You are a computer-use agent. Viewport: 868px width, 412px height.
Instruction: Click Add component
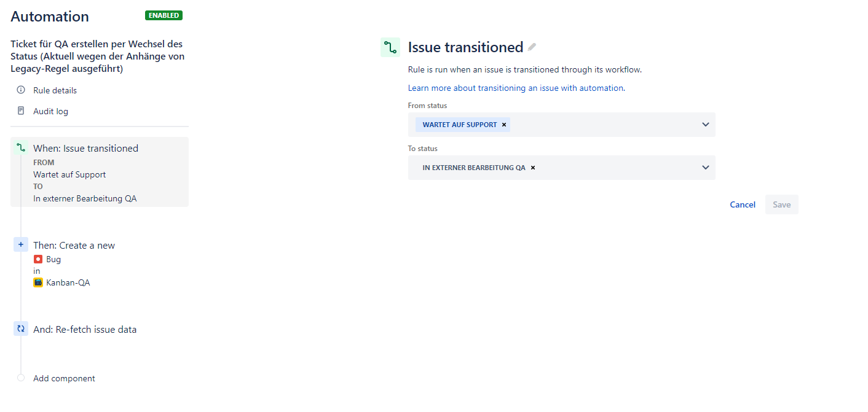click(x=64, y=378)
